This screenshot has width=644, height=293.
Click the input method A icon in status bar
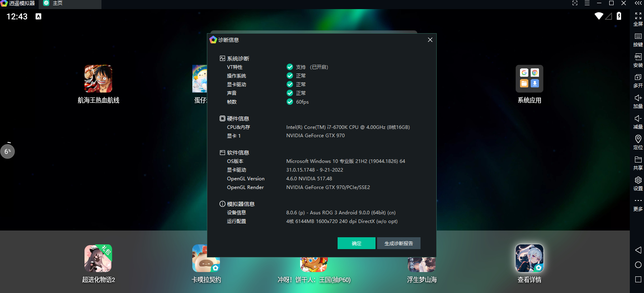(38, 16)
